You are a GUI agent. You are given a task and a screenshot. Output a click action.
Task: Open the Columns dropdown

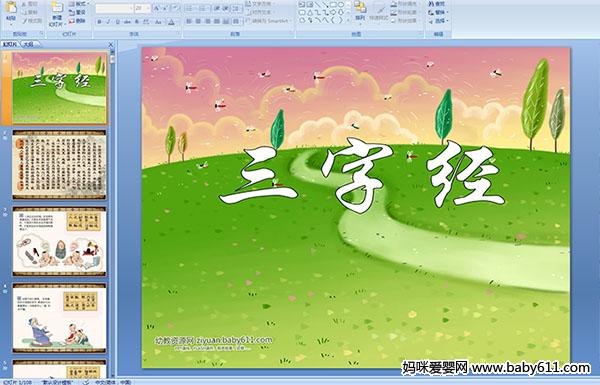(x=236, y=21)
